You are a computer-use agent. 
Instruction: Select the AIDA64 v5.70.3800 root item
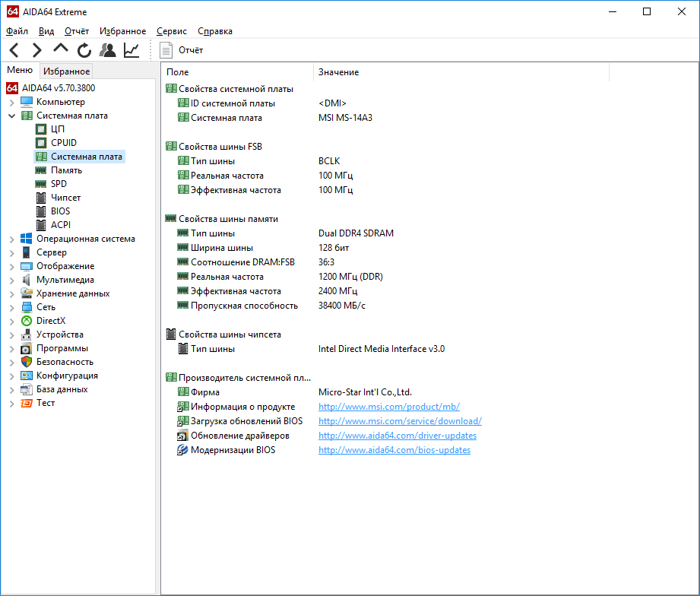pos(59,88)
